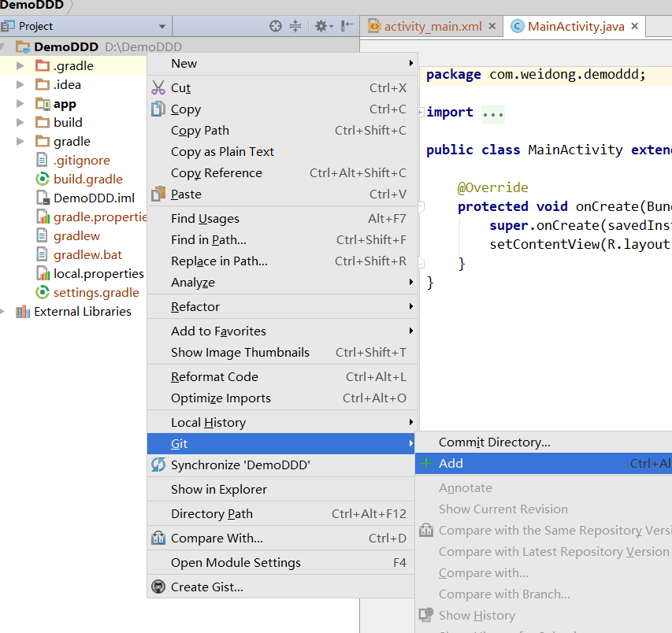Click the Synchronize refresh icon

pyautogui.click(x=158, y=465)
